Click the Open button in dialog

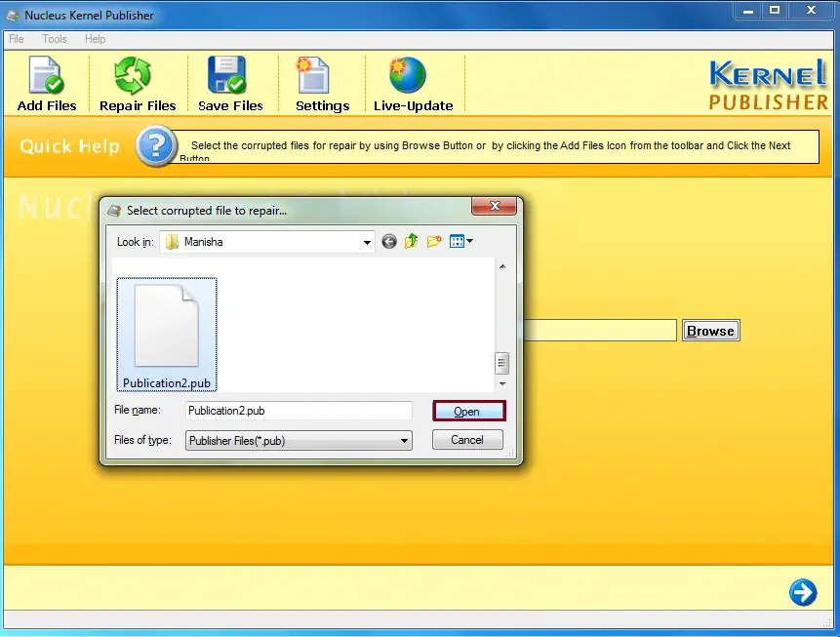(x=468, y=411)
